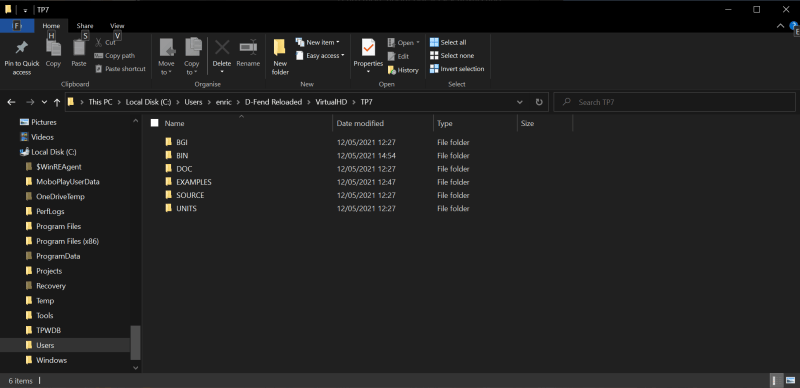This screenshot has width=800, height=388.
Task: Click Select none
Action: click(452, 56)
